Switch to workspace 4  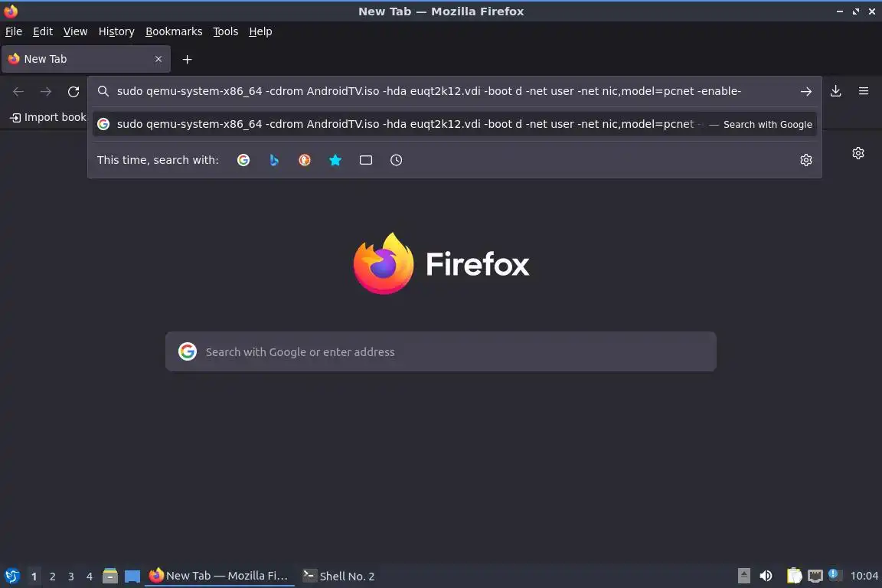(x=90, y=577)
